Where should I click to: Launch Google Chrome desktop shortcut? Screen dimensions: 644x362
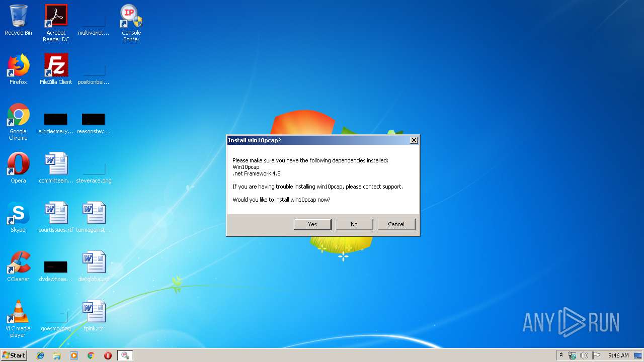point(18,122)
